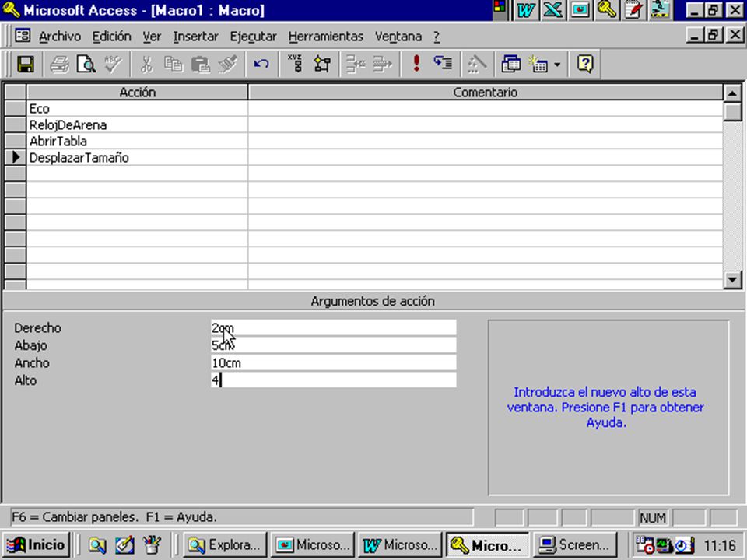This screenshot has width=747, height=560.
Task: Click the paint-brushes quick launch icon
Action: [x=152, y=545]
